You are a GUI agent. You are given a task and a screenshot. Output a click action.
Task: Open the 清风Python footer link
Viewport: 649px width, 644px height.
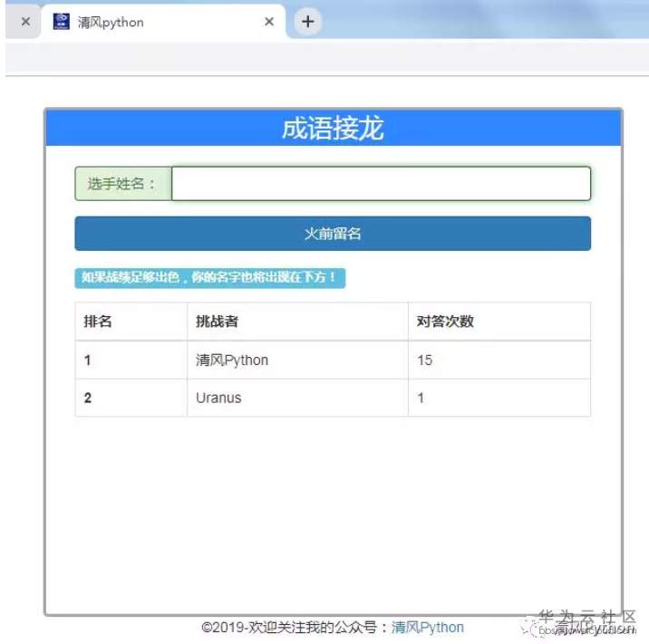point(427,628)
